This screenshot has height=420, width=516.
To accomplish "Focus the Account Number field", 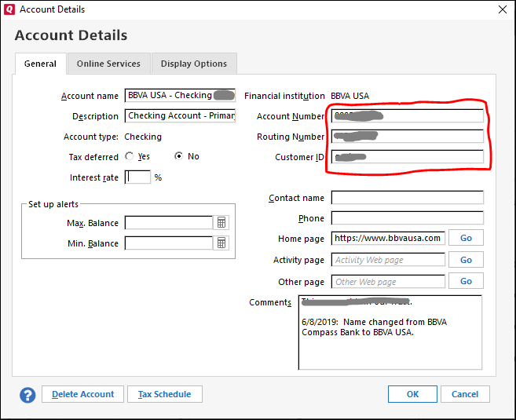I will 408,115.
